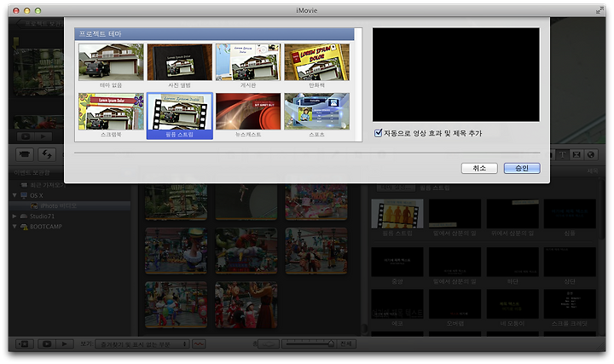Viewport: 614px width, 364px height.
Task: Click the Studio71 drive icon
Action: point(24,216)
